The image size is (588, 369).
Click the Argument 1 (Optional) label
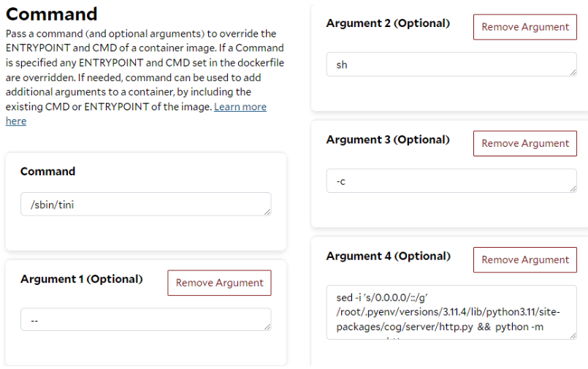tap(81, 279)
